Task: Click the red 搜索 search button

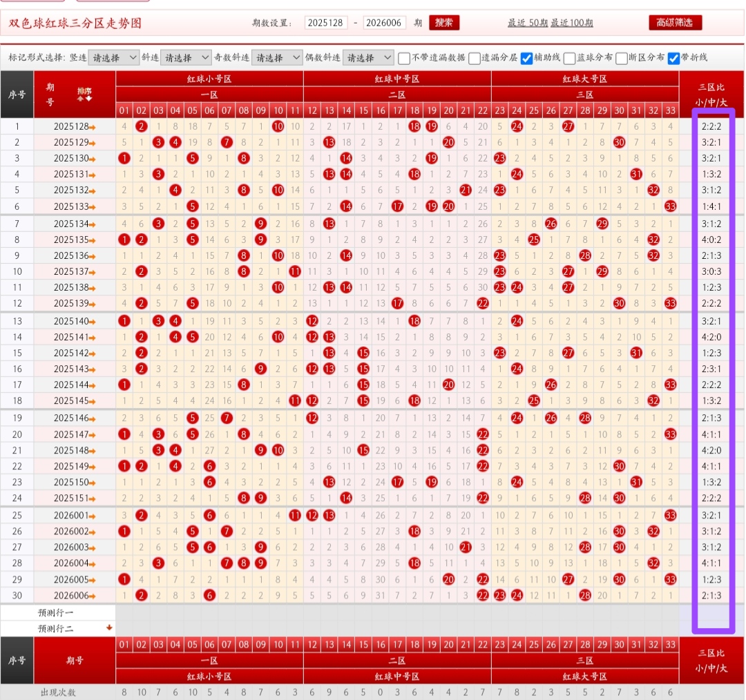Action: point(444,22)
